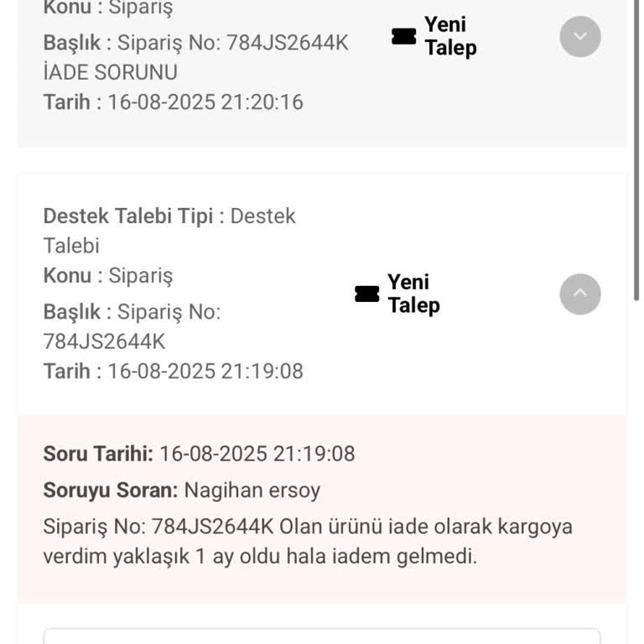Click the vertical scrollbar on the right edge
The image size is (644, 644).
coord(637,151)
